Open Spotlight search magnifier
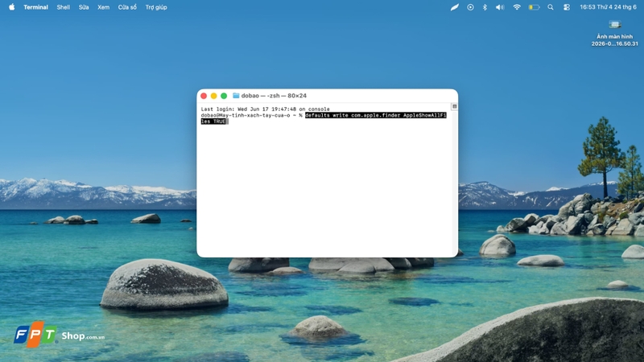 [x=551, y=7]
